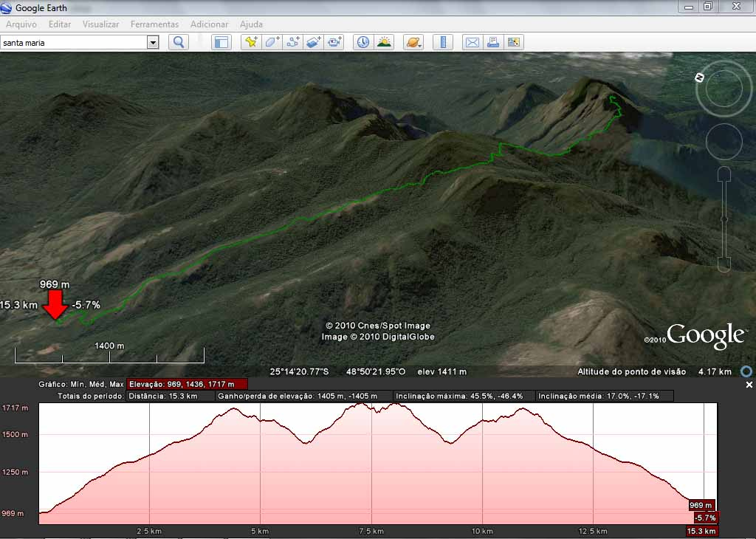Select the add path tool
Viewport: 756px width, 539px height.
point(293,42)
